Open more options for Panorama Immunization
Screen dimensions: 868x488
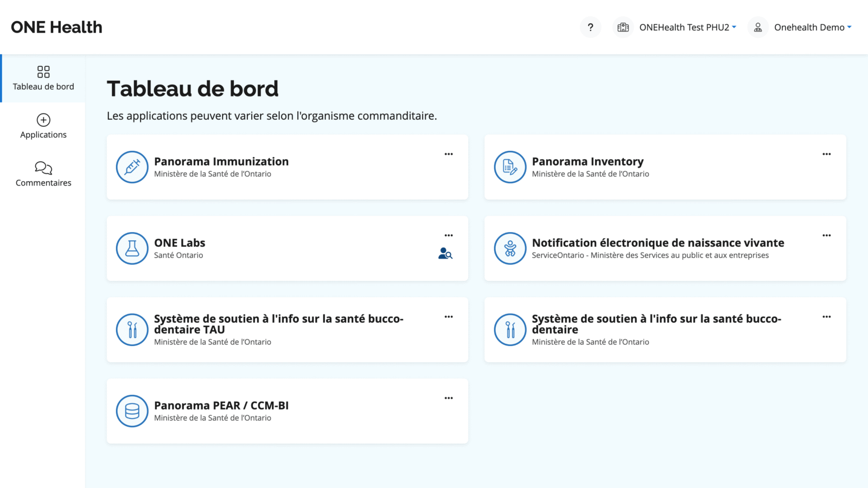click(449, 154)
